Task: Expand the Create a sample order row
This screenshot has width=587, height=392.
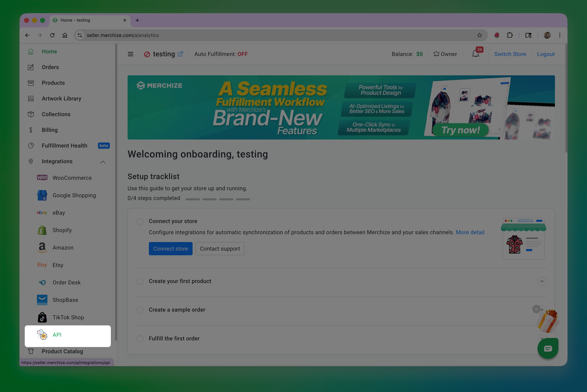Action: [x=543, y=310]
